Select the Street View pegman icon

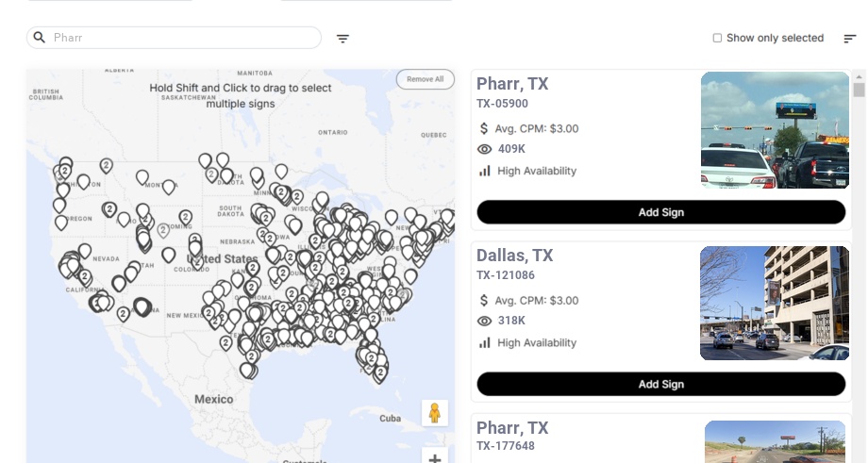coord(434,413)
